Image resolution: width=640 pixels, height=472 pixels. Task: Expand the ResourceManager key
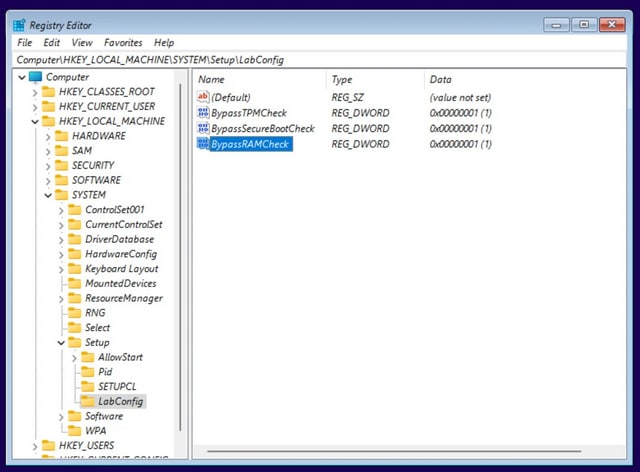(61, 299)
